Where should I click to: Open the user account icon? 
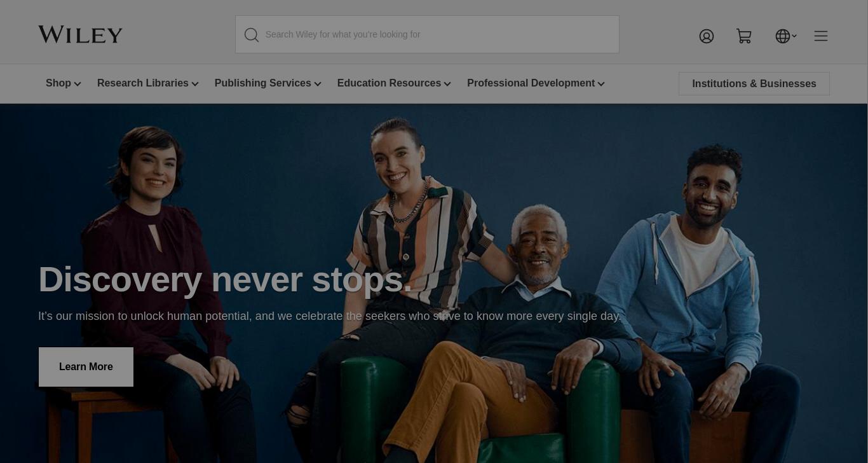point(707,36)
